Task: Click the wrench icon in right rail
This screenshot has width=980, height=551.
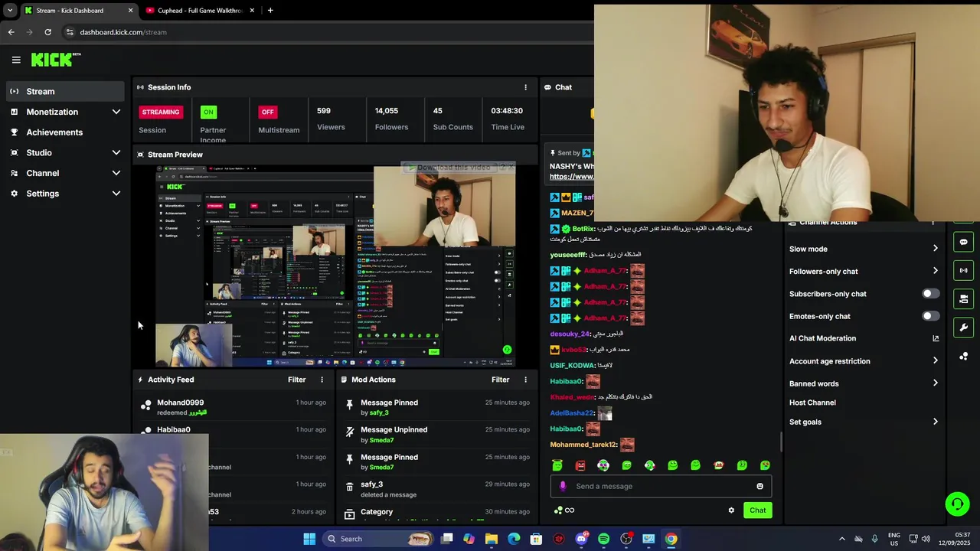Action: tap(963, 328)
